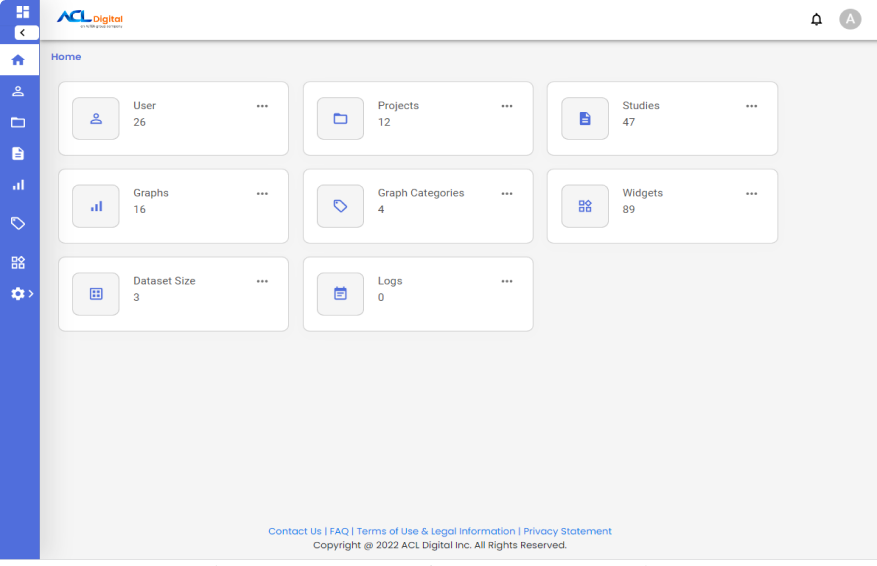
Task: Click the Dataset Size card grid icon
Action: click(x=96, y=294)
